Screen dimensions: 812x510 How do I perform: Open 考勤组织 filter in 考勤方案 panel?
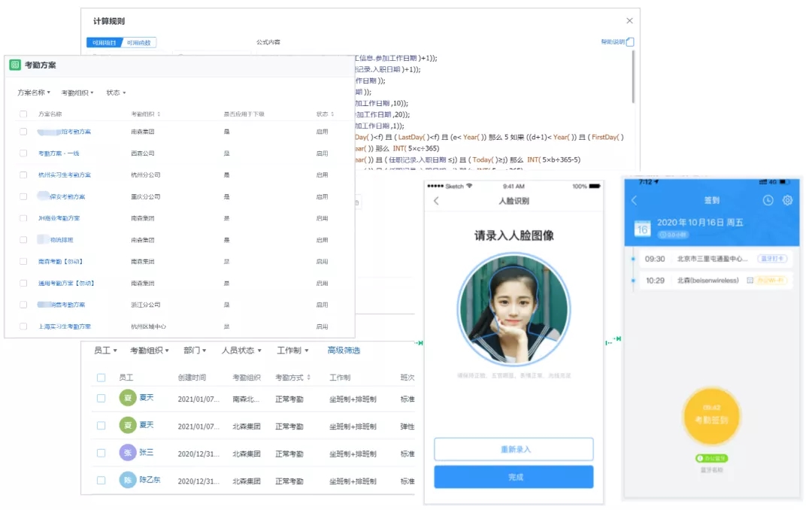77,93
